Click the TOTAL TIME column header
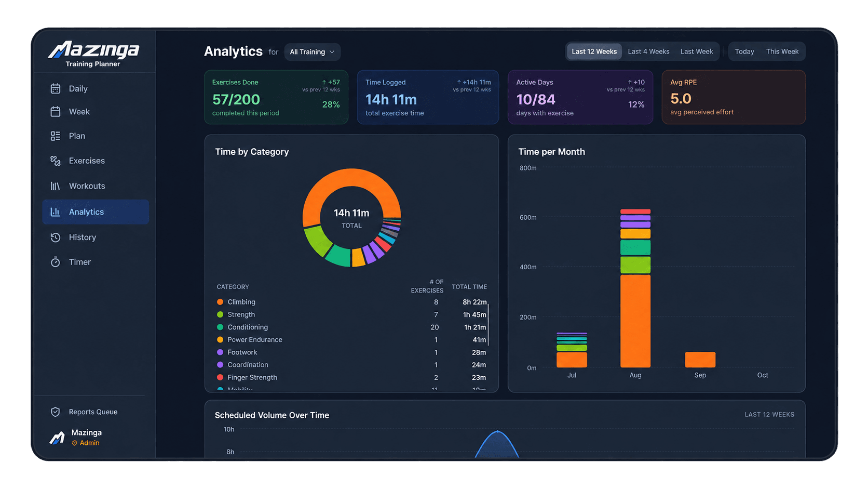Screen dimensions: 868x489 pyautogui.click(x=469, y=287)
